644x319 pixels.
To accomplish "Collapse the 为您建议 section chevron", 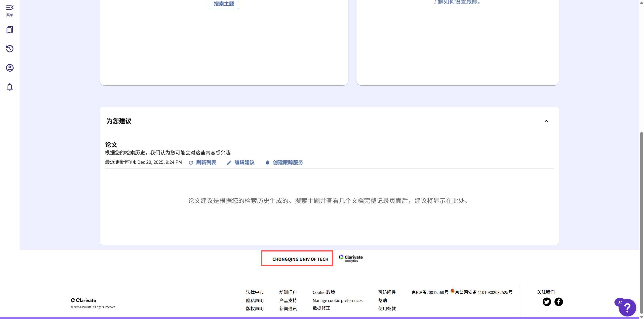I will click(546, 121).
